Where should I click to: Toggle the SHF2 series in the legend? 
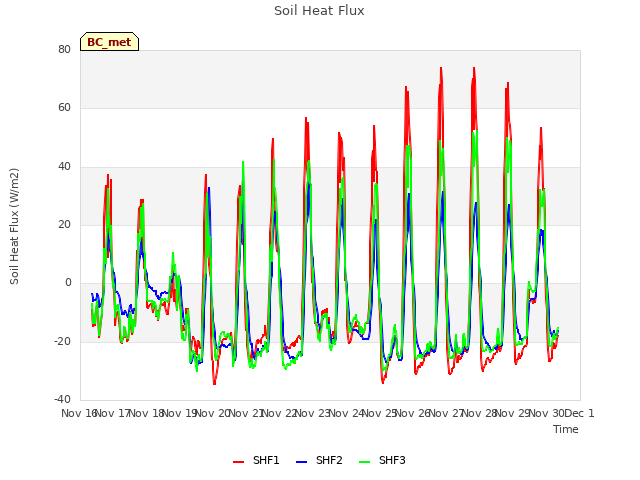tap(319, 460)
